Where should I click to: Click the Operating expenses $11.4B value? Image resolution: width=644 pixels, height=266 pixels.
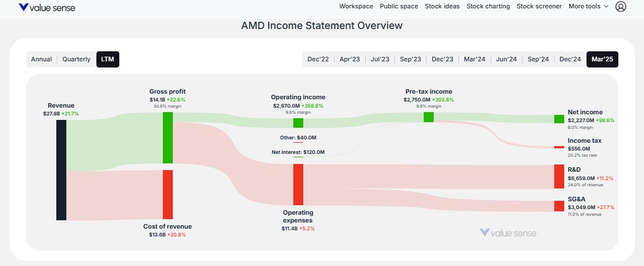289,229
